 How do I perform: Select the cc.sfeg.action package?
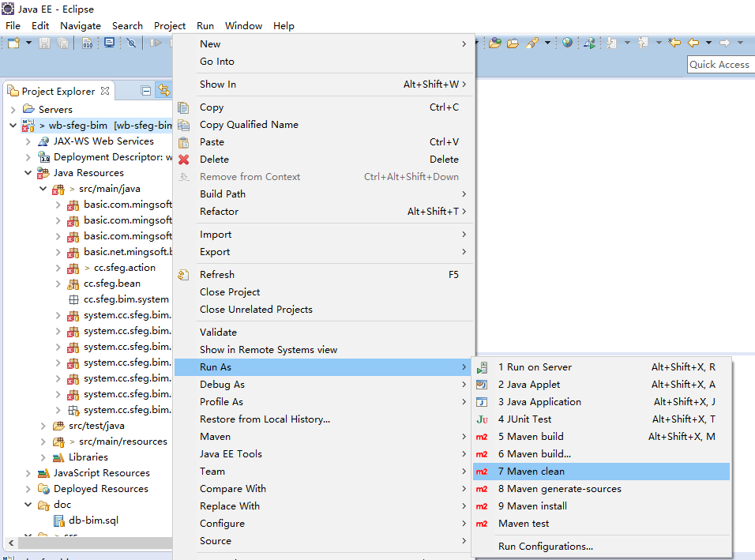tap(124, 268)
